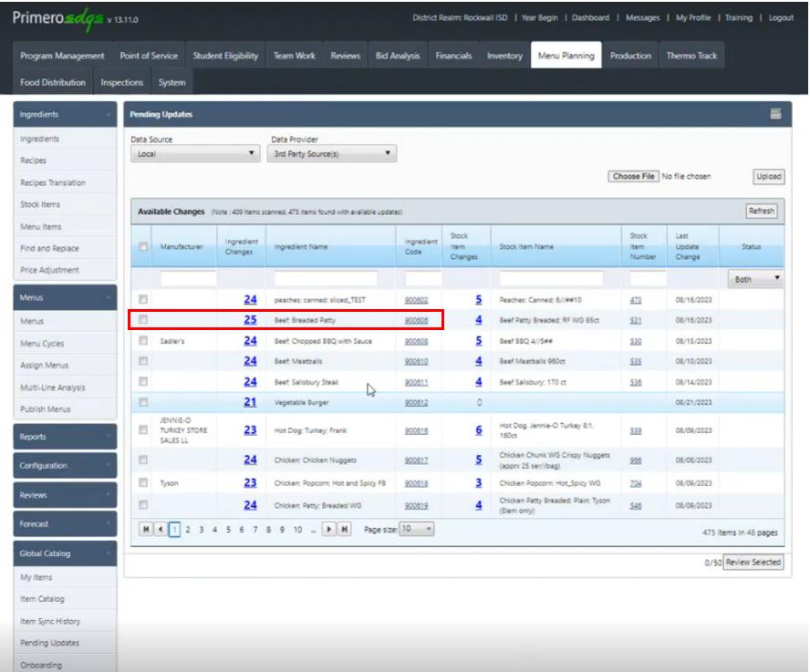810x672 pixels.
Task: Select Dashboard from the top menu
Action: click(x=590, y=16)
